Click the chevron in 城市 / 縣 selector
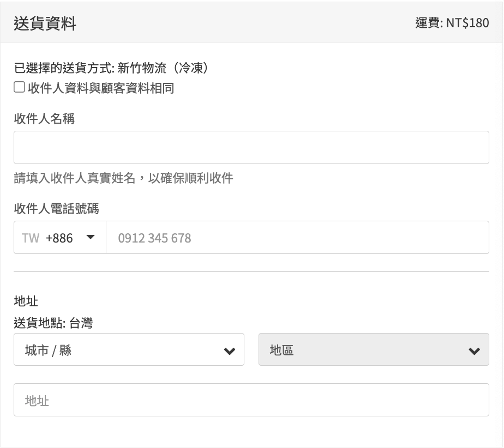 click(230, 351)
